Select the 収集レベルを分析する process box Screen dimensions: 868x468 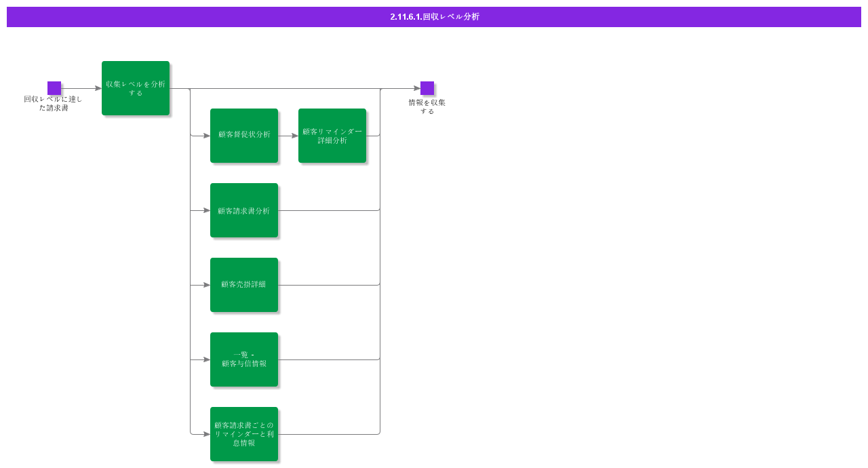click(x=136, y=88)
